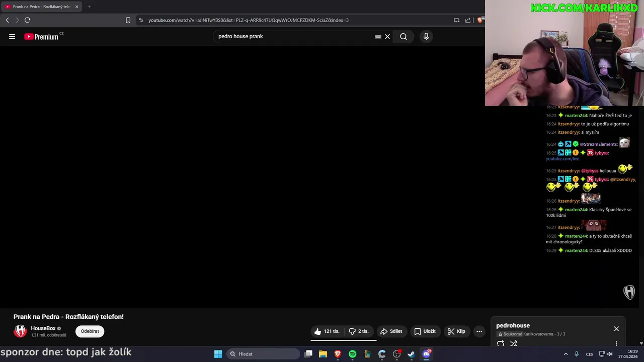The height and width of the screenshot is (362, 644).
Task: Toggle playlist loop button
Action: pos(501,343)
